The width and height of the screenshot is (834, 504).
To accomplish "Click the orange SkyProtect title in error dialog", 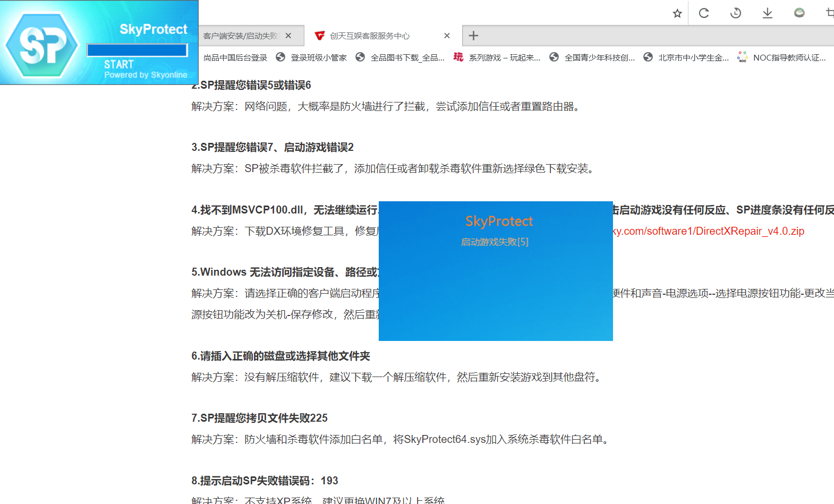I will [x=499, y=221].
